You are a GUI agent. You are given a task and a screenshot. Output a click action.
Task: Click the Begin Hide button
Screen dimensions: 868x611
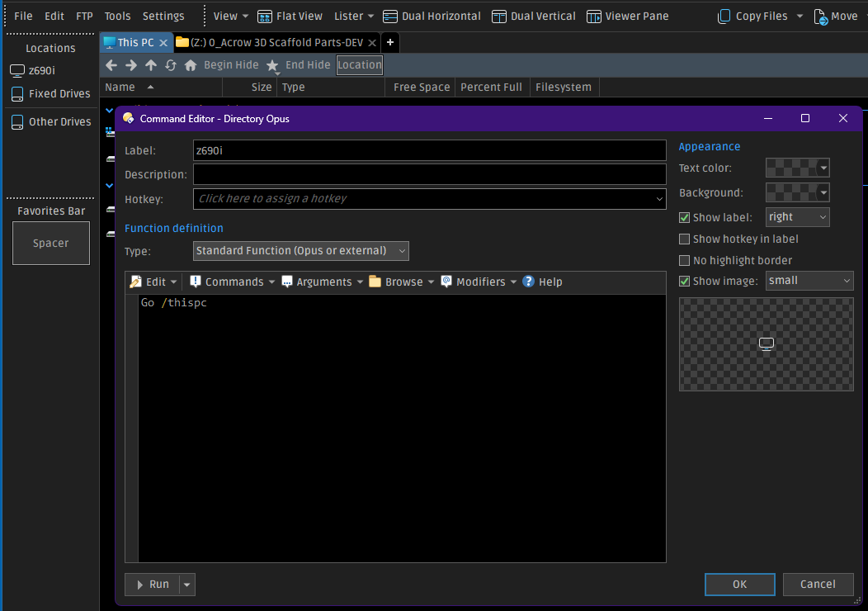click(231, 65)
